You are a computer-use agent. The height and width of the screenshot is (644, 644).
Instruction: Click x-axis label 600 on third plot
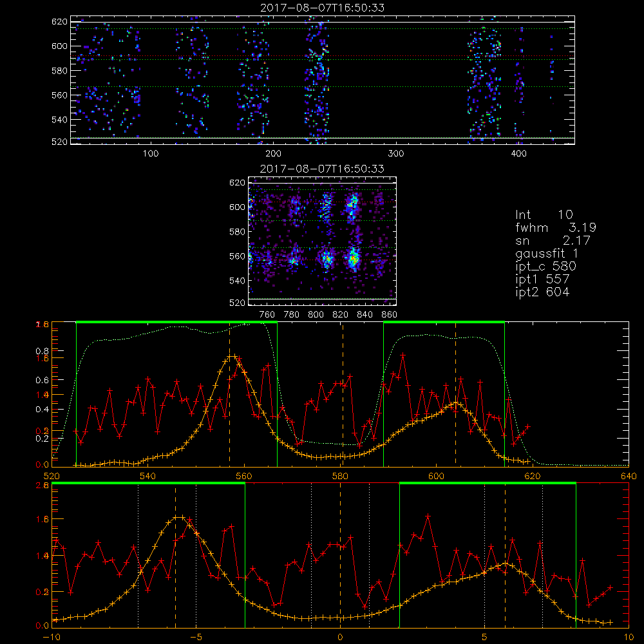pos(436,477)
